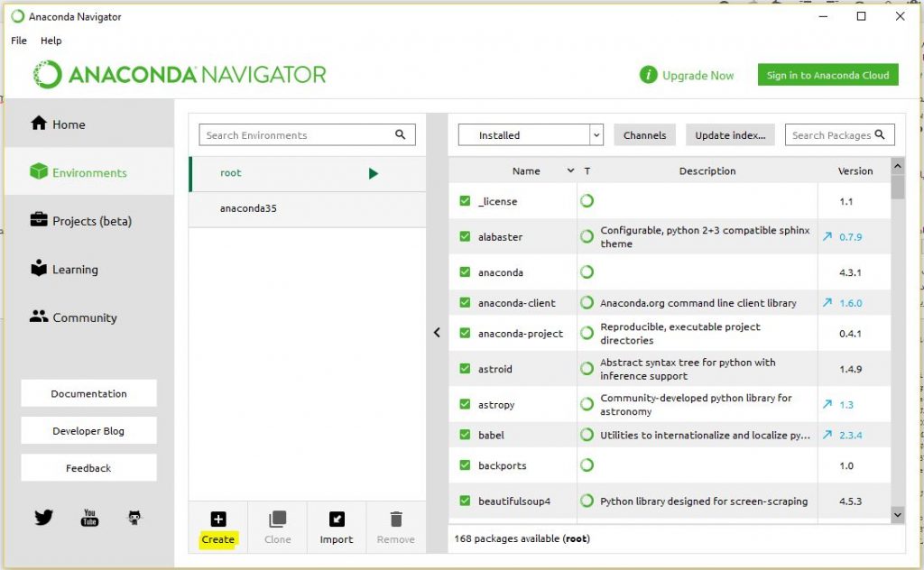Click the Clone environment icon
This screenshot has width=924, height=570.
click(x=277, y=519)
